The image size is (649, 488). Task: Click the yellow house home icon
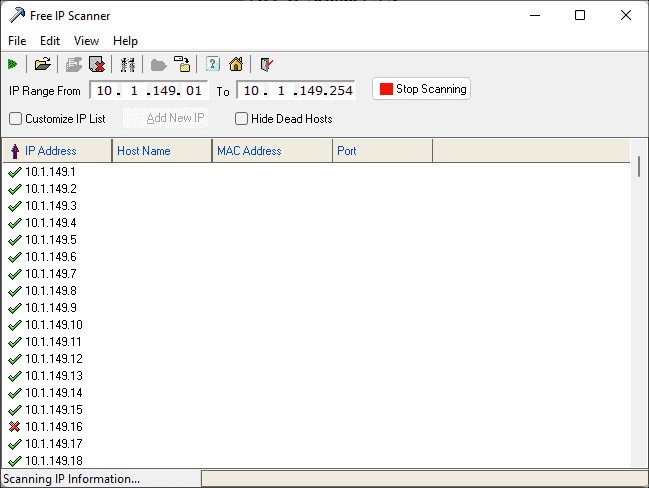pyautogui.click(x=236, y=64)
